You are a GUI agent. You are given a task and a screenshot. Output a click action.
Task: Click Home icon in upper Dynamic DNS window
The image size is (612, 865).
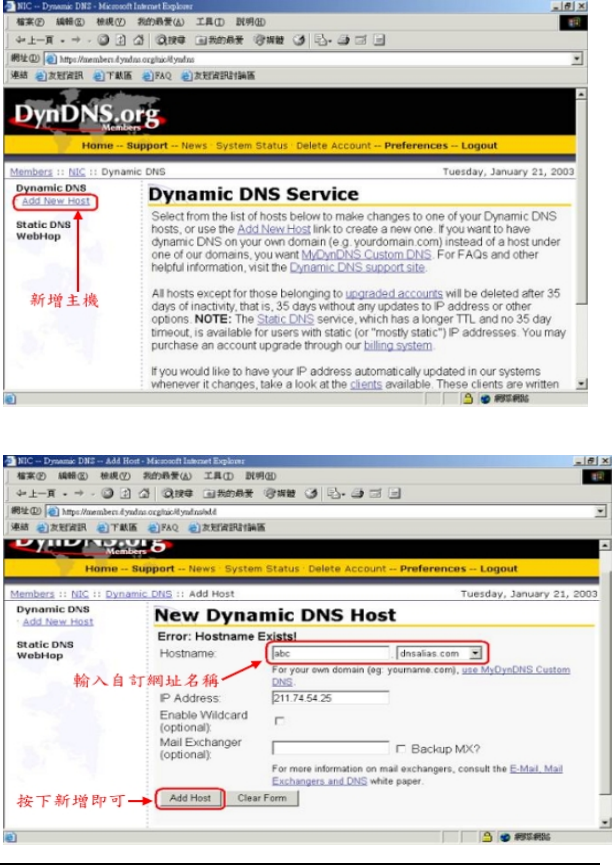(x=139, y=40)
